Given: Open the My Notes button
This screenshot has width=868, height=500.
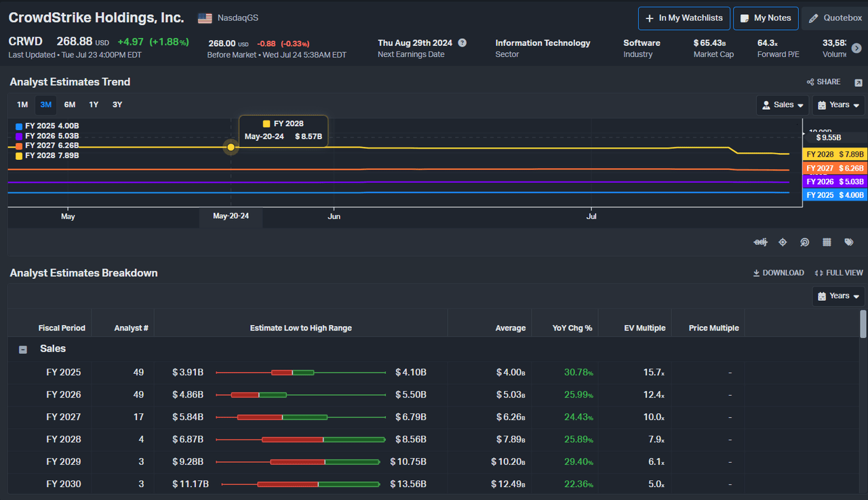Looking at the screenshot, I should (766, 18).
